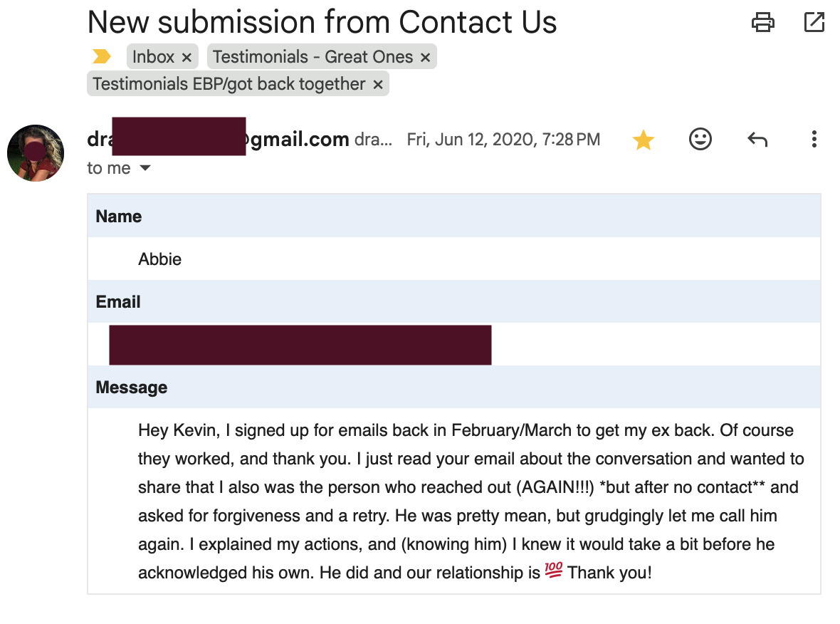Add emoji reaction with smiley icon
Image resolution: width=840 pixels, height=624 pixels.
(x=700, y=140)
